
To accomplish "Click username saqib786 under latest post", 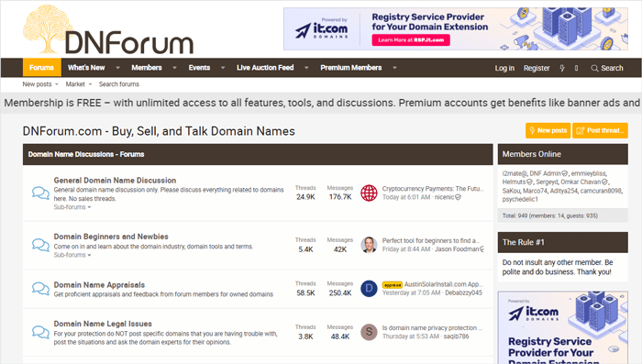I will coord(456,336).
